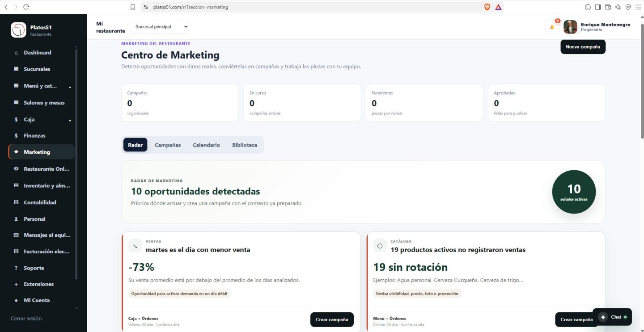
Task: Switch to the Campañas tab
Action: [x=168, y=145]
